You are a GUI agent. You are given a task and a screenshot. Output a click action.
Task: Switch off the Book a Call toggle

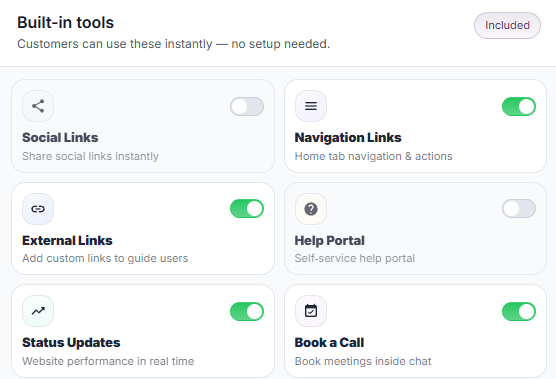pyautogui.click(x=519, y=312)
